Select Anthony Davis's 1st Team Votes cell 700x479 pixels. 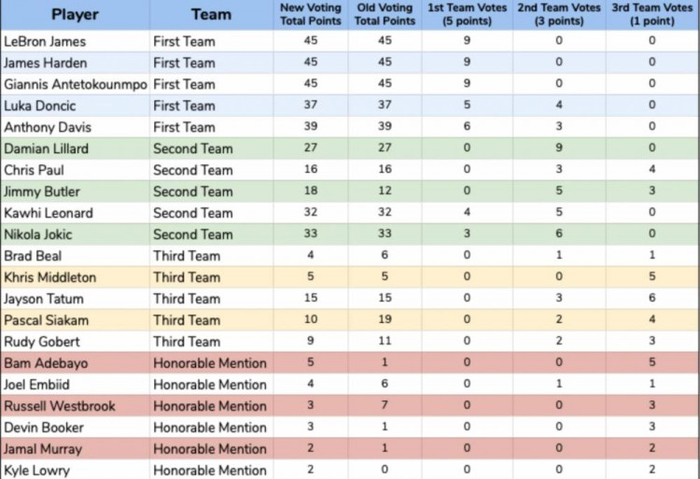click(x=467, y=128)
